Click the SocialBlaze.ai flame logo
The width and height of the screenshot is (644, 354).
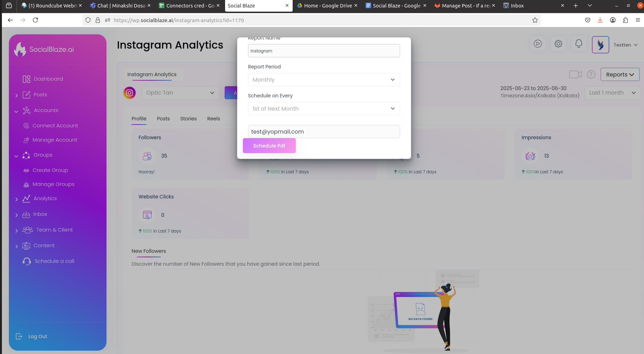click(x=20, y=49)
